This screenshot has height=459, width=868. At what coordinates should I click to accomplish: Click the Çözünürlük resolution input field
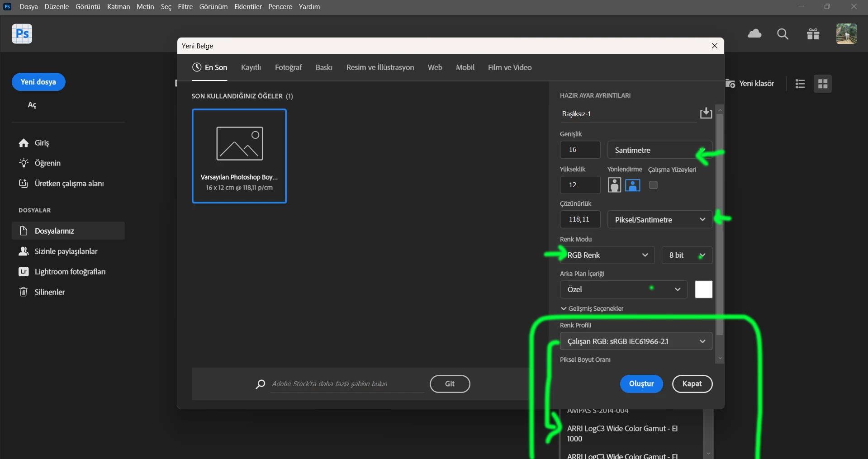pos(580,219)
